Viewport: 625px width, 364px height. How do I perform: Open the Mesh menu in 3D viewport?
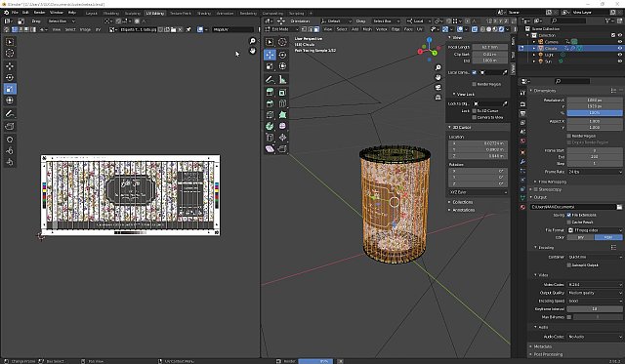click(x=367, y=29)
